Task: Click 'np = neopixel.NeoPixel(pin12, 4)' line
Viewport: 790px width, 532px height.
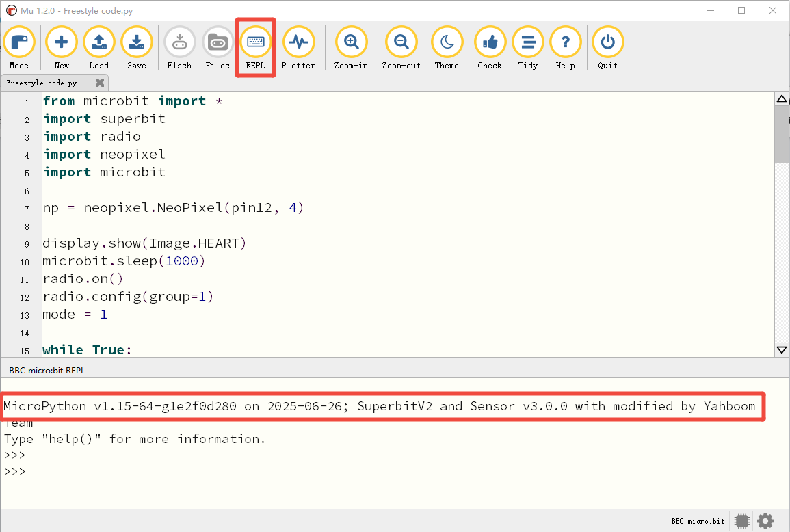Action: tap(173, 208)
